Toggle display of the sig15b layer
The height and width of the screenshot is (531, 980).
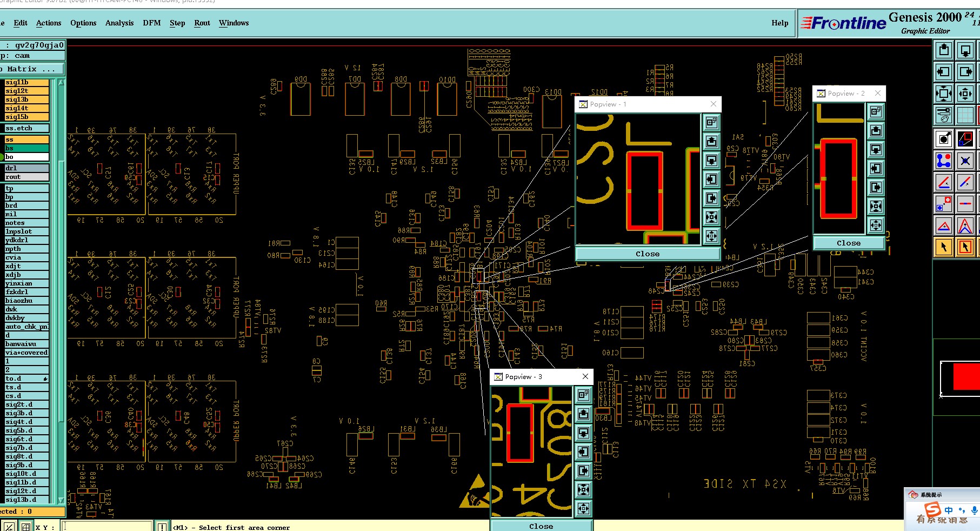point(27,117)
